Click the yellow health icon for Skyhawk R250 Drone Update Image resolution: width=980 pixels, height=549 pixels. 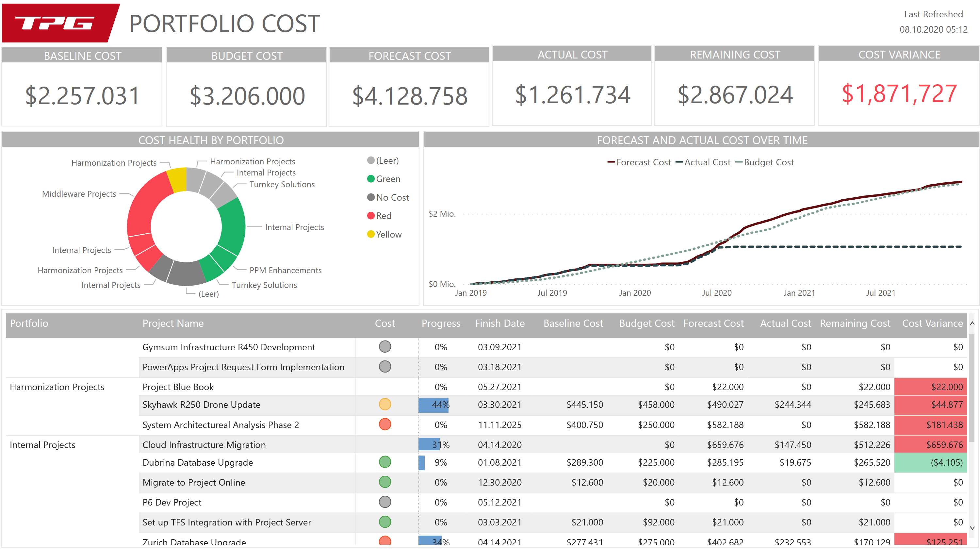[385, 405]
